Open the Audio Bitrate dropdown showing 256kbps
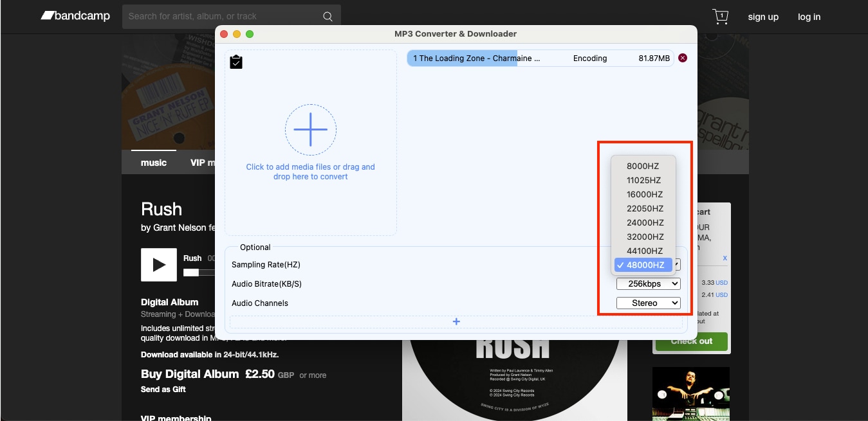The width and height of the screenshot is (868, 421). [648, 283]
